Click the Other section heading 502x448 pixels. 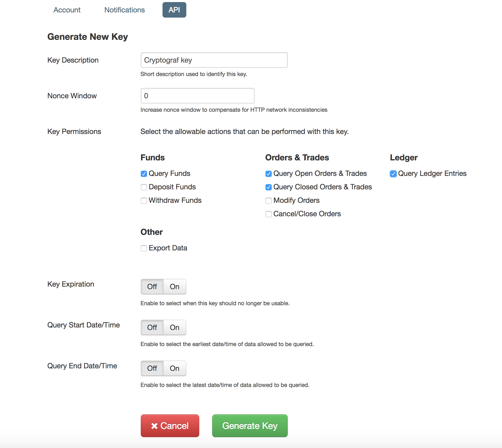[x=152, y=232]
